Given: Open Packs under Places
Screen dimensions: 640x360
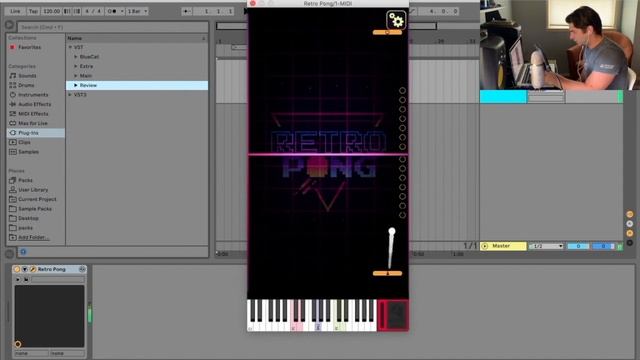Looking at the screenshot, I should (x=25, y=180).
